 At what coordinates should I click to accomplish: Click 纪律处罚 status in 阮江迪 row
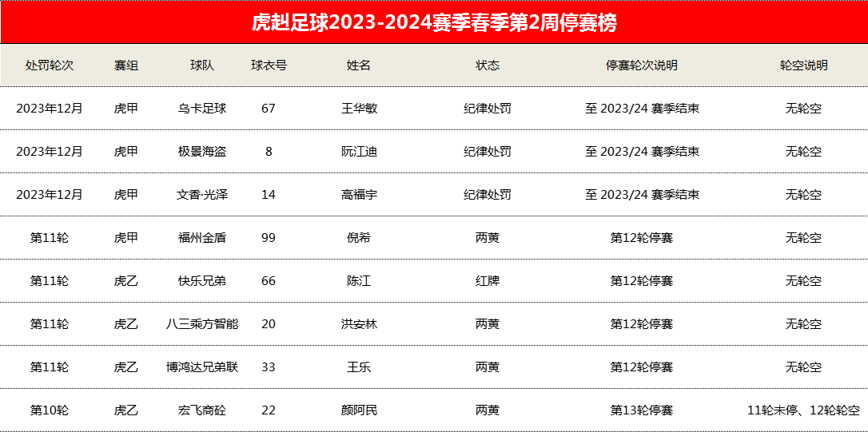coord(487,152)
